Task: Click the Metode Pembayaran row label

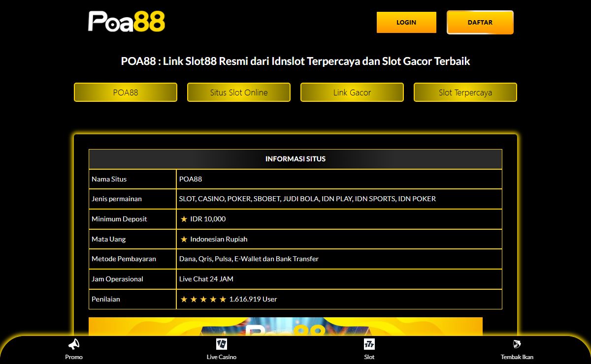Action: [124, 259]
